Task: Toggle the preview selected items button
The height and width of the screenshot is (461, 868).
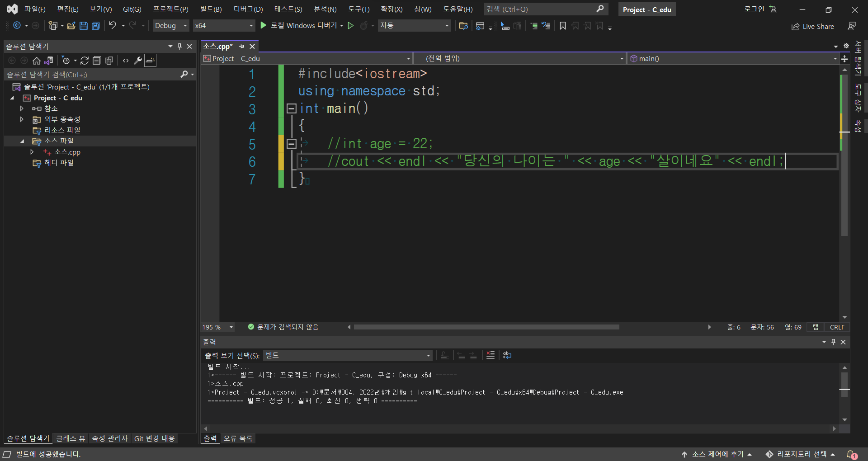Action: [x=151, y=61]
